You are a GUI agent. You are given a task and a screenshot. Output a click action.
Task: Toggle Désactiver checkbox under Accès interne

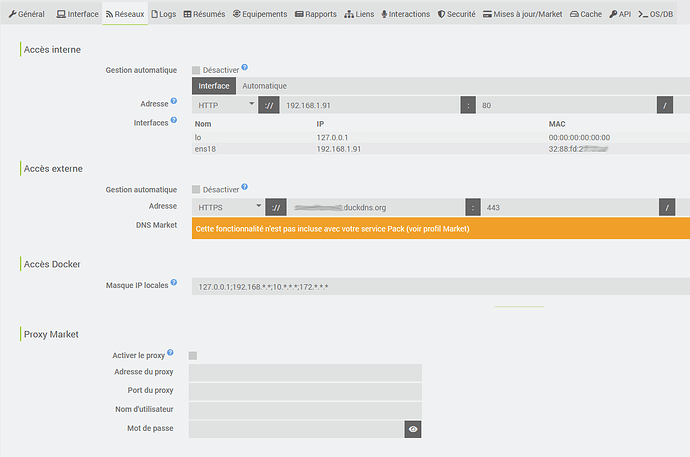click(x=196, y=70)
